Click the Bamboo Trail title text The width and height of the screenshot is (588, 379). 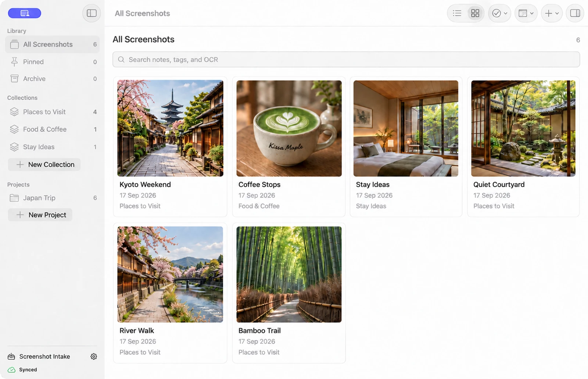[x=259, y=331]
